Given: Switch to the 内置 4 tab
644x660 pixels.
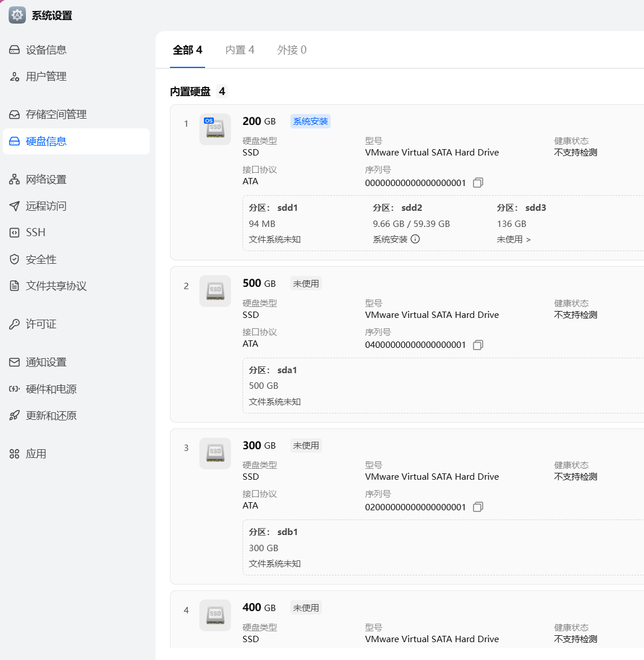Looking at the screenshot, I should point(240,50).
